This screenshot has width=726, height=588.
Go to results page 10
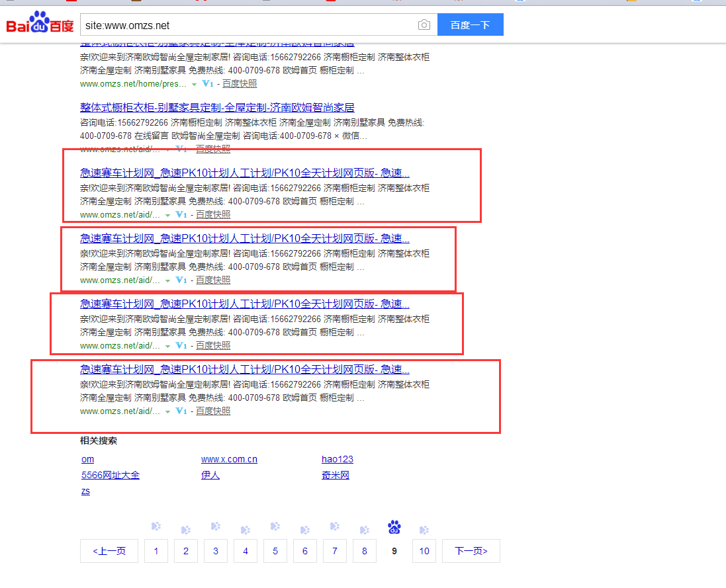point(424,551)
